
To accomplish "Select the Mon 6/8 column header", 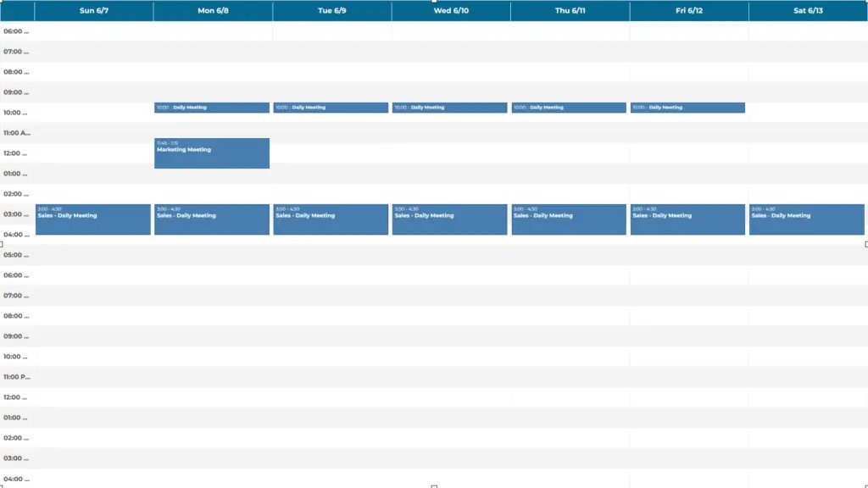I will [x=213, y=11].
